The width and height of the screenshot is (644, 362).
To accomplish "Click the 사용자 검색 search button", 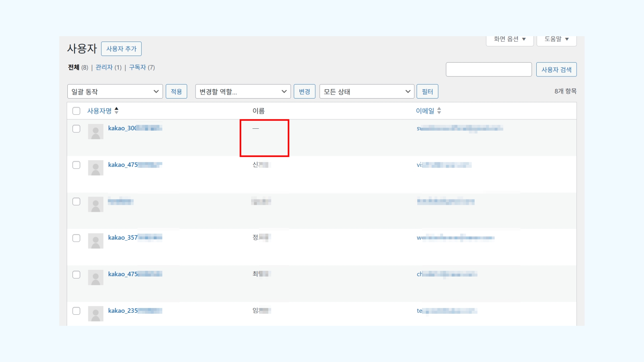I will tap(556, 70).
